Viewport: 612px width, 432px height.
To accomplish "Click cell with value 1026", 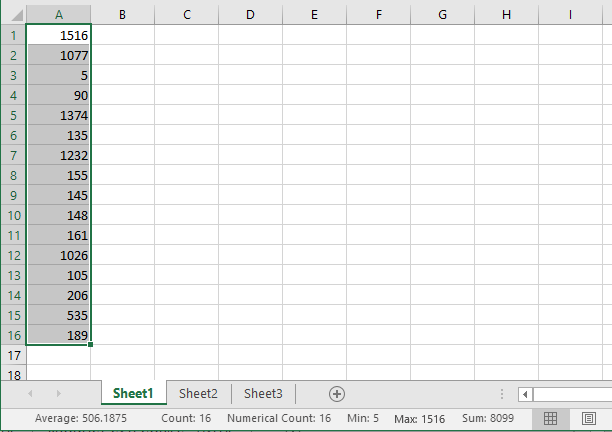I will (59, 255).
